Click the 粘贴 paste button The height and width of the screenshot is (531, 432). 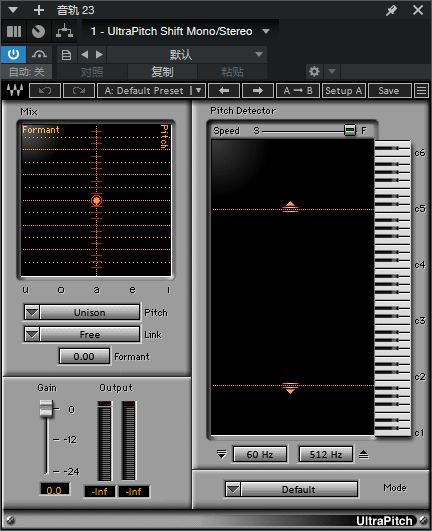[232, 72]
